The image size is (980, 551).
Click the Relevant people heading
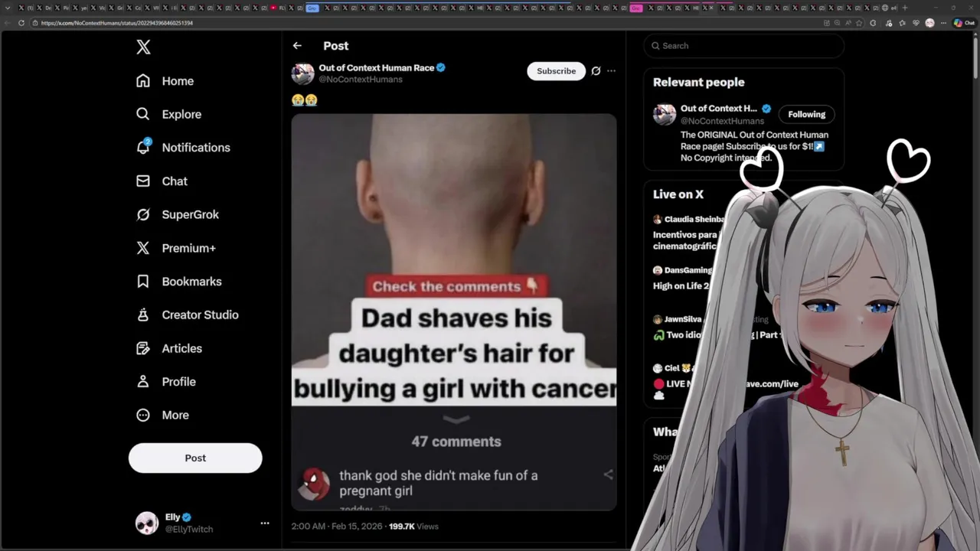pyautogui.click(x=699, y=83)
